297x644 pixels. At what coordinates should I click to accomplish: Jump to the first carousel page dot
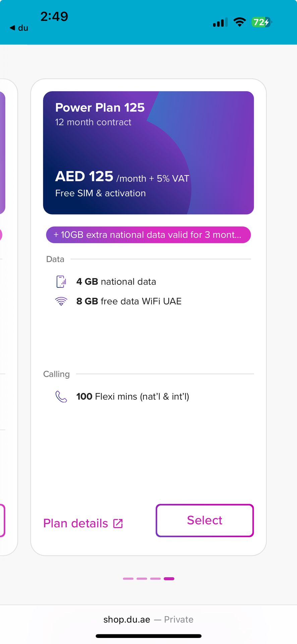[x=128, y=579]
